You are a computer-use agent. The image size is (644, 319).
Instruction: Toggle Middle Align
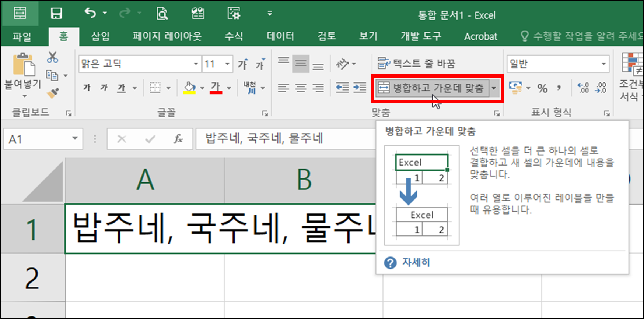coord(301,64)
